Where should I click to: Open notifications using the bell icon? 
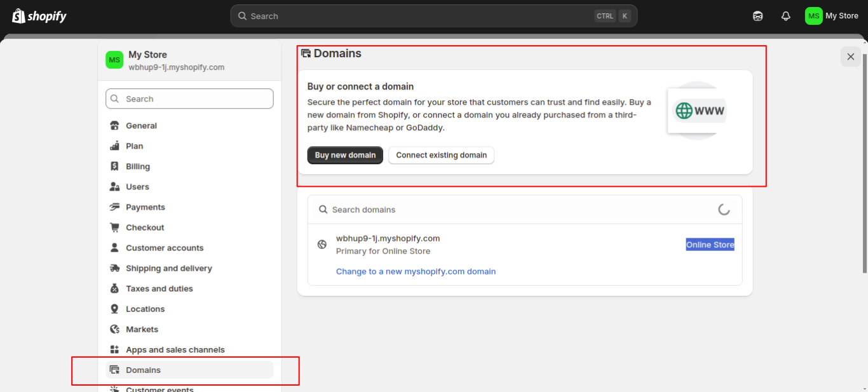[785, 15]
